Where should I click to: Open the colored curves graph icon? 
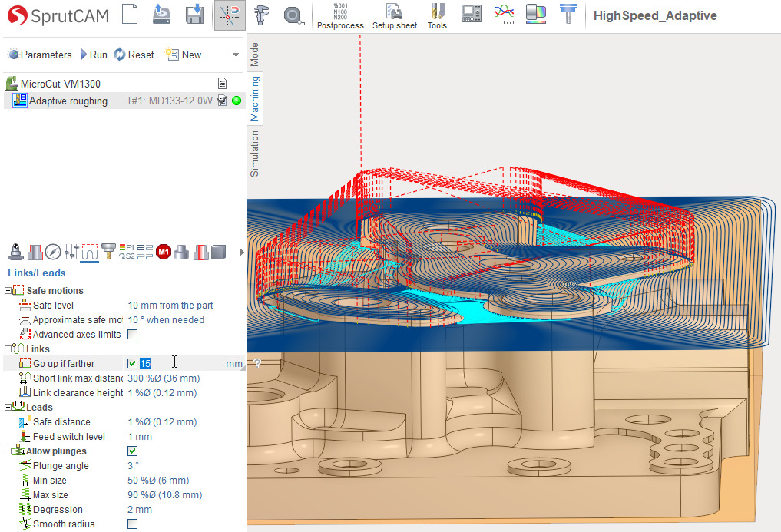504,14
